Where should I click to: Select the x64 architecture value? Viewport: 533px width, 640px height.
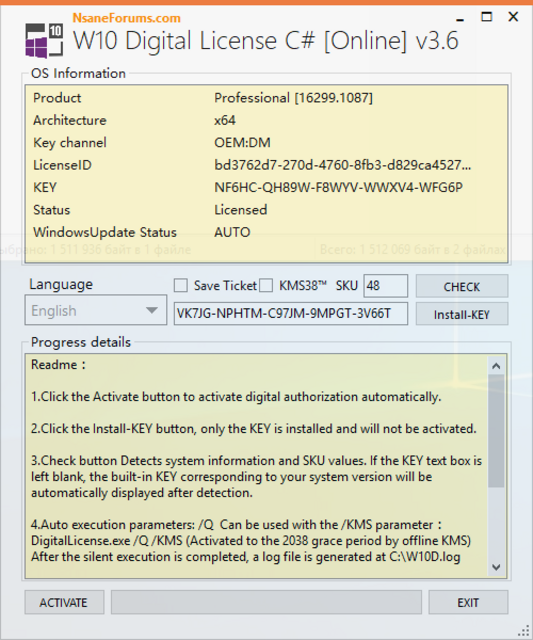pyautogui.click(x=225, y=120)
